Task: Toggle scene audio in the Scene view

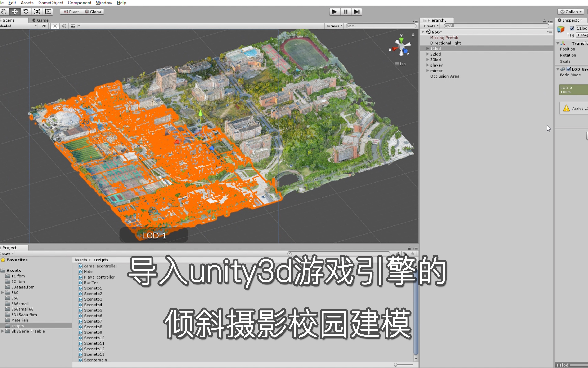Action: click(64, 26)
